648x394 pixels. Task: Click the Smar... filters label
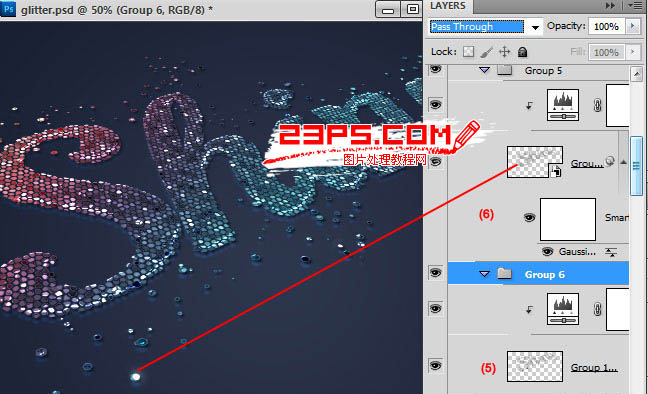pyautogui.click(x=617, y=217)
